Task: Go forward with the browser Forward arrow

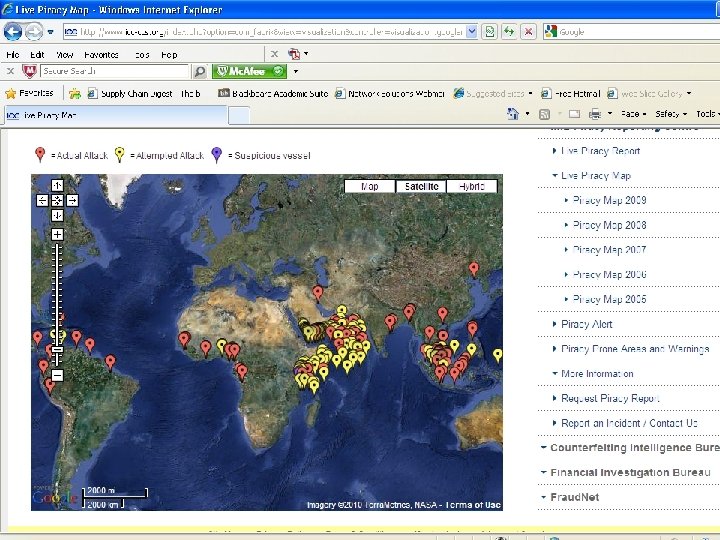Action: [34, 32]
